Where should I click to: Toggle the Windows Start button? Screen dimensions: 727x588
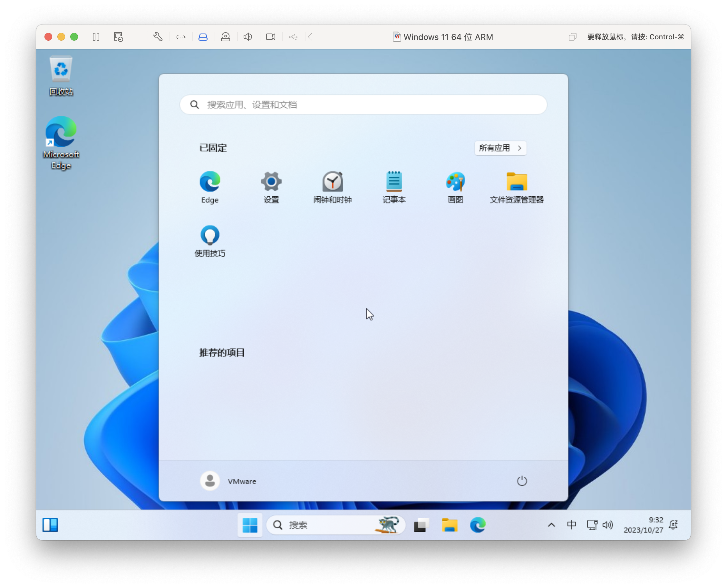click(x=250, y=525)
